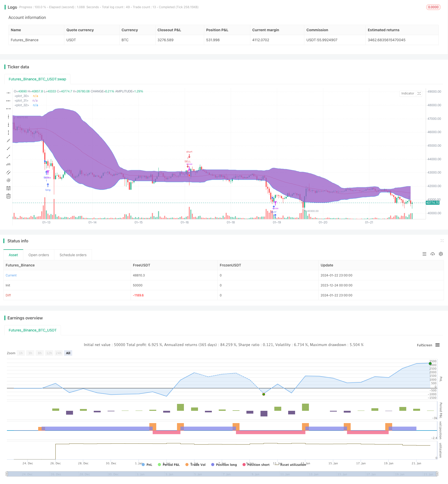This screenshot has width=448, height=484.
Task: Click the cloud download icon in Status info
Action: 433,254
